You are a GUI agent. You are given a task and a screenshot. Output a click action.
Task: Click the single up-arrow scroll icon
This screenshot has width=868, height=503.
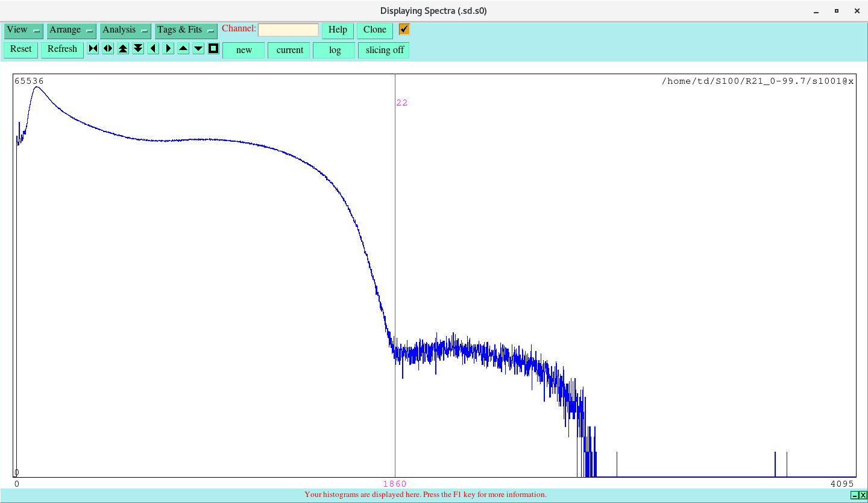pos(183,48)
